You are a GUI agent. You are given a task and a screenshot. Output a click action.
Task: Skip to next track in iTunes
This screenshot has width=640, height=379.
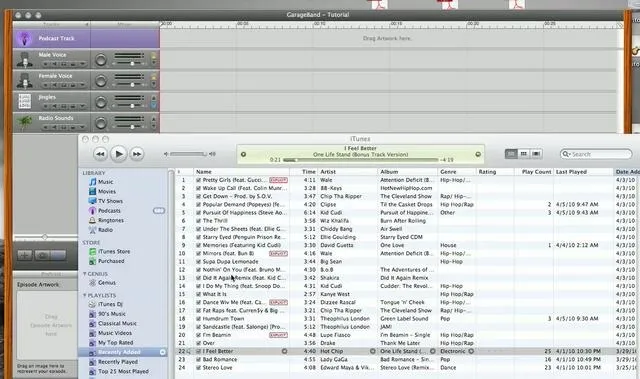coord(137,154)
